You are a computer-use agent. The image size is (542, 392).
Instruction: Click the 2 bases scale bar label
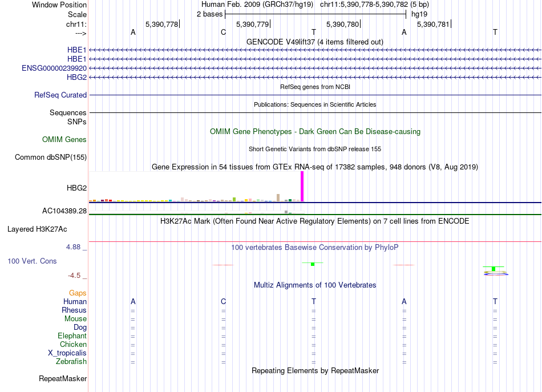[209, 14]
